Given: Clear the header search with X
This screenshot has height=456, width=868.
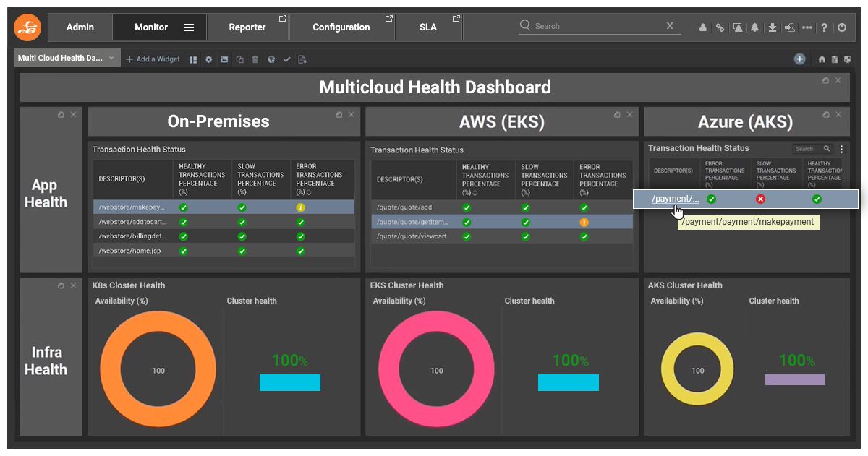Looking at the screenshot, I should click(x=670, y=25).
